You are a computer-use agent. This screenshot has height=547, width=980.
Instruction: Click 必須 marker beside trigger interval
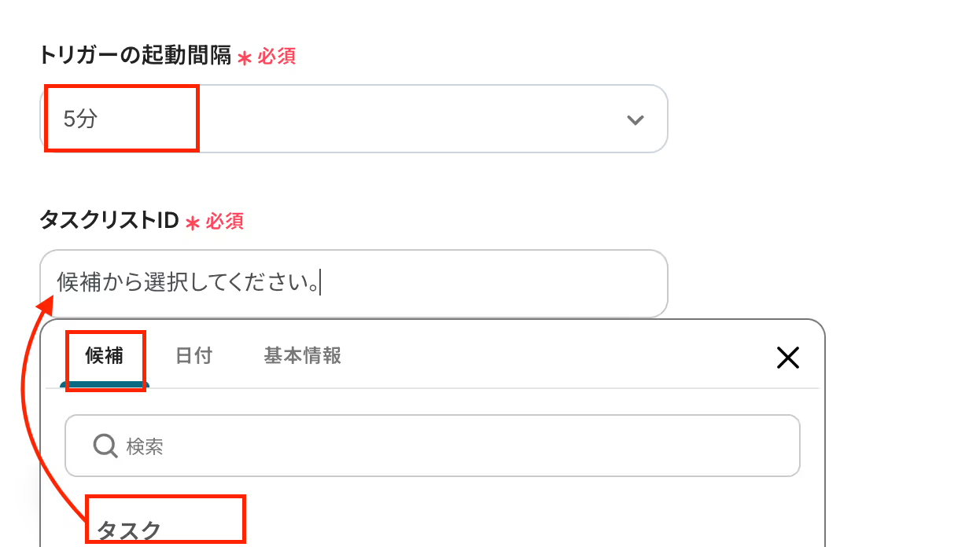276,57
